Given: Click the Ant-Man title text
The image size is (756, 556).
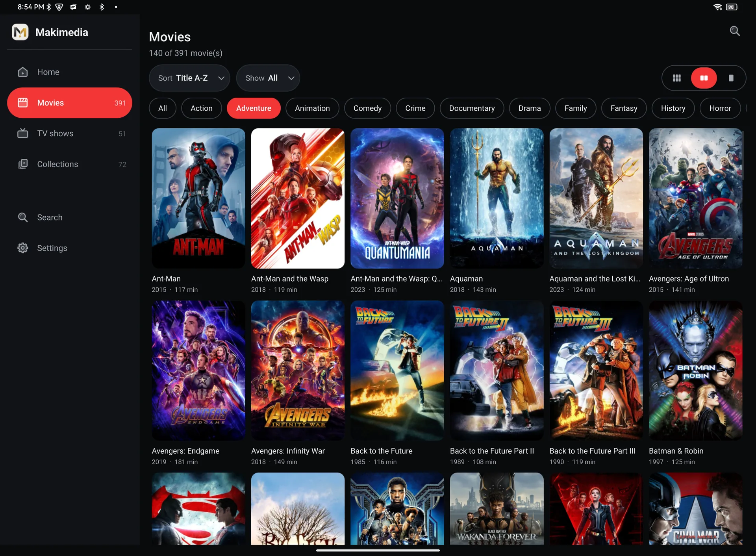Looking at the screenshot, I should [166, 279].
